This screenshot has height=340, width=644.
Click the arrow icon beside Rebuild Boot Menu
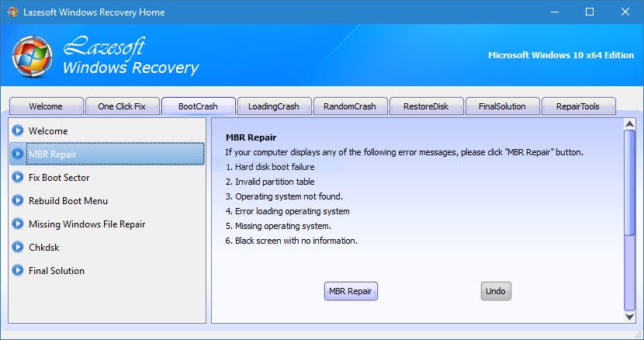click(x=18, y=200)
